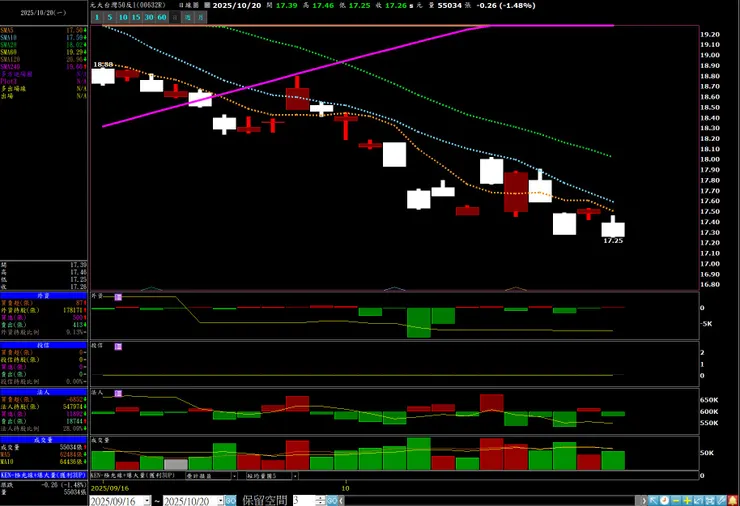Select the 法人 blue panel header
The image size is (740, 506).
(x=43, y=392)
